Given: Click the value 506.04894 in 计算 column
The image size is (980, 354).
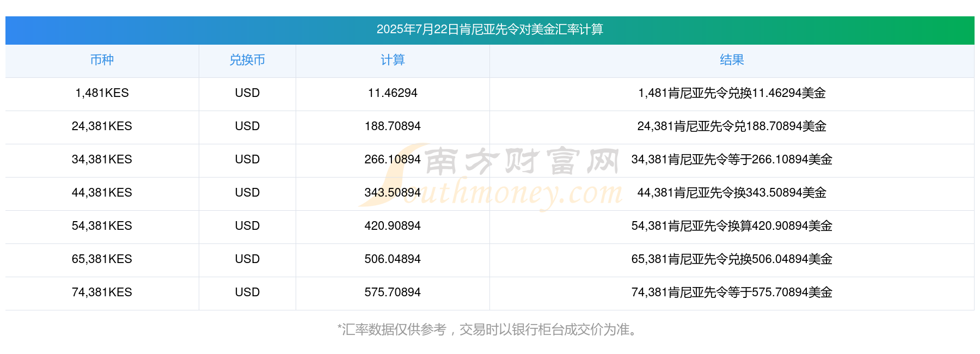Looking at the screenshot, I should (393, 259).
